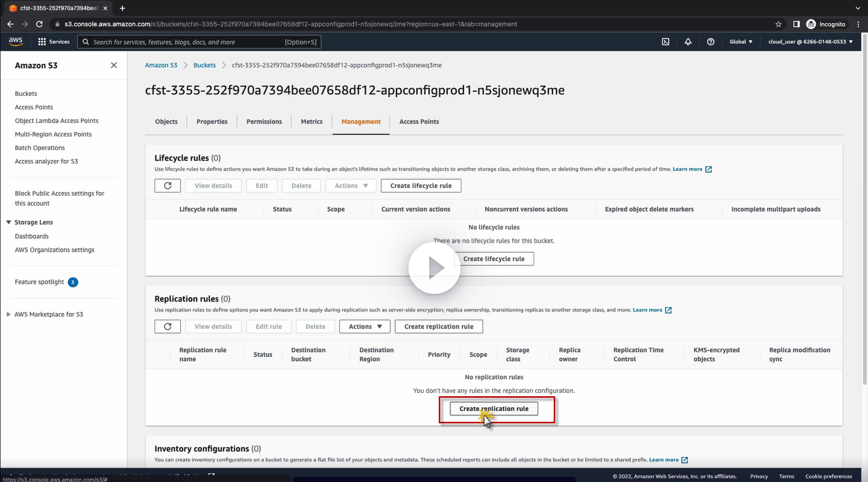Open Batch Operations in the sidebar

[40, 148]
